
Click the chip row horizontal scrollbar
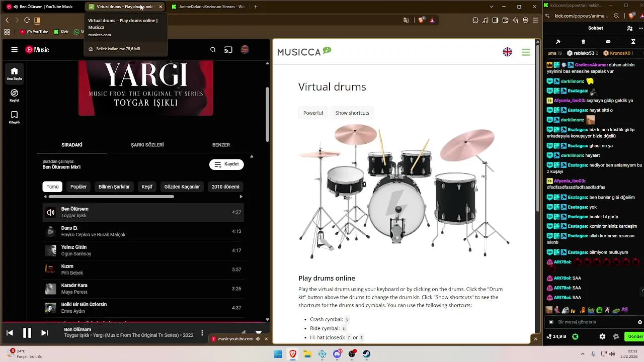(111, 197)
